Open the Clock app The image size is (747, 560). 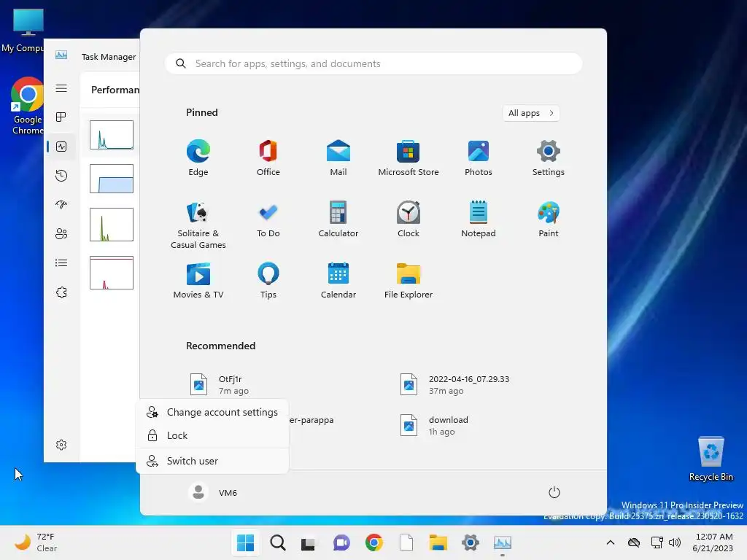click(409, 219)
